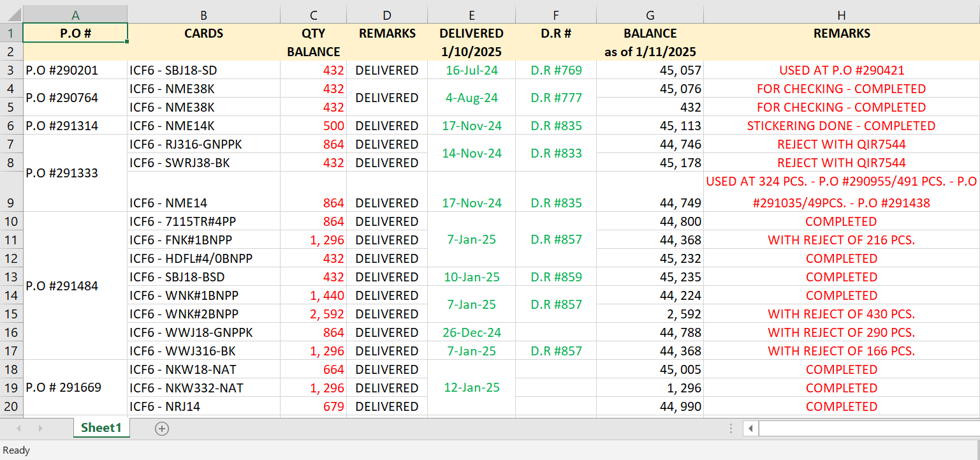This screenshot has width=980, height=460.
Task: Select the "14-Nov-24" date cell
Action: [471, 153]
